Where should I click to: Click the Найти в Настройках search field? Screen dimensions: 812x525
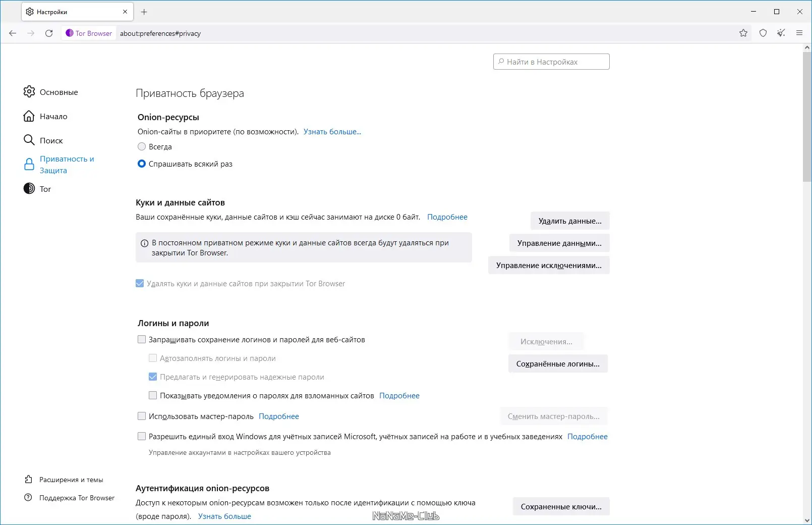(551, 62)
